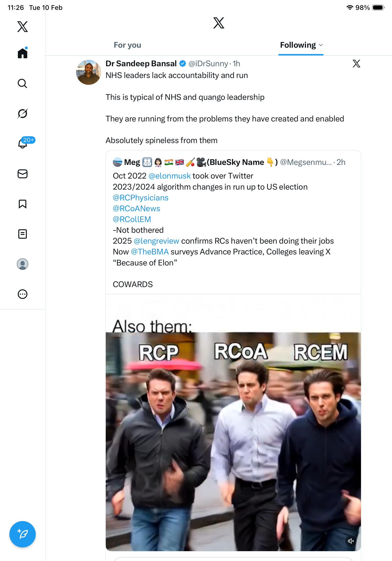This screenshot has height=561, width=392.
Task: Open Search from the sidebar
Action: point(23,84)
